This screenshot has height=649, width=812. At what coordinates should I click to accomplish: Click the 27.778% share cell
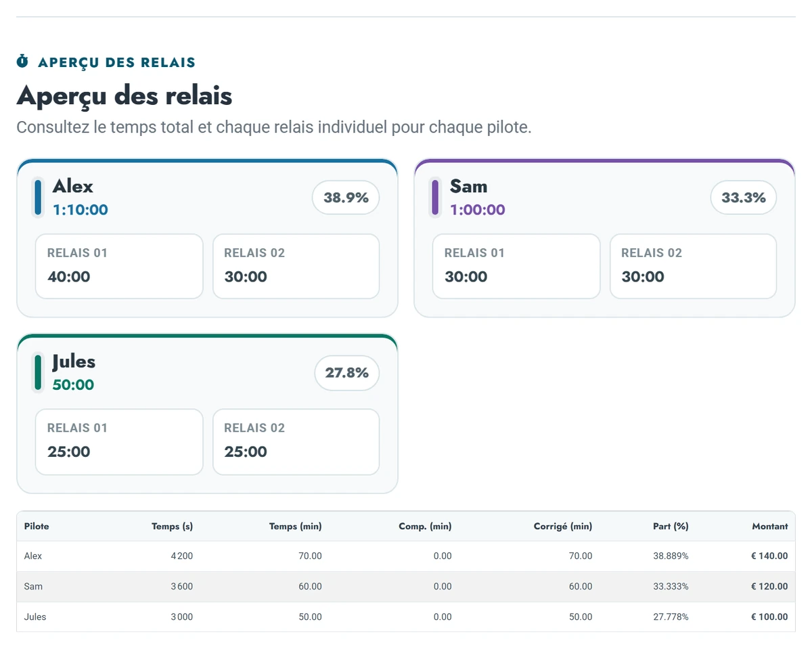671,617
